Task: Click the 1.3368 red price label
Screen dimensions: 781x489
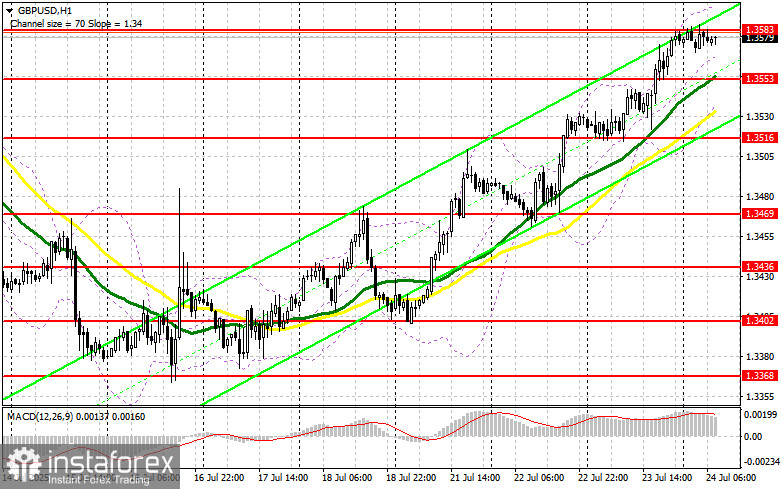Action: tap(760, 375)
